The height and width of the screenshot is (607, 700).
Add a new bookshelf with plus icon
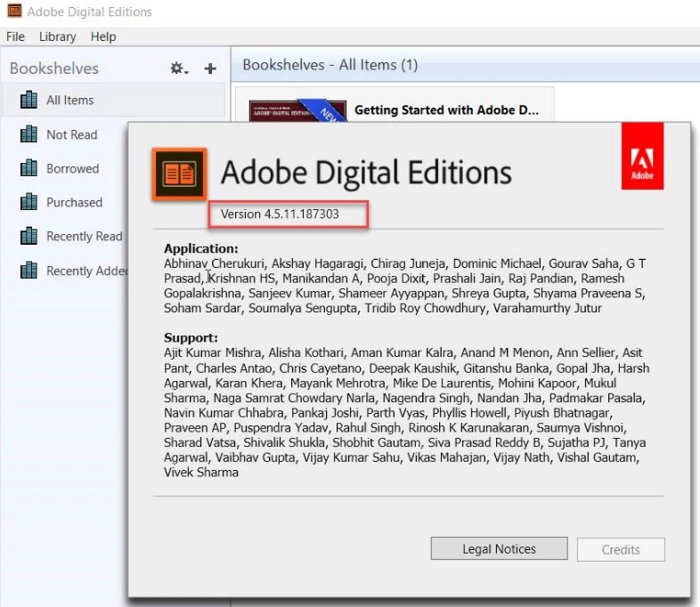(x=210, y=69)
